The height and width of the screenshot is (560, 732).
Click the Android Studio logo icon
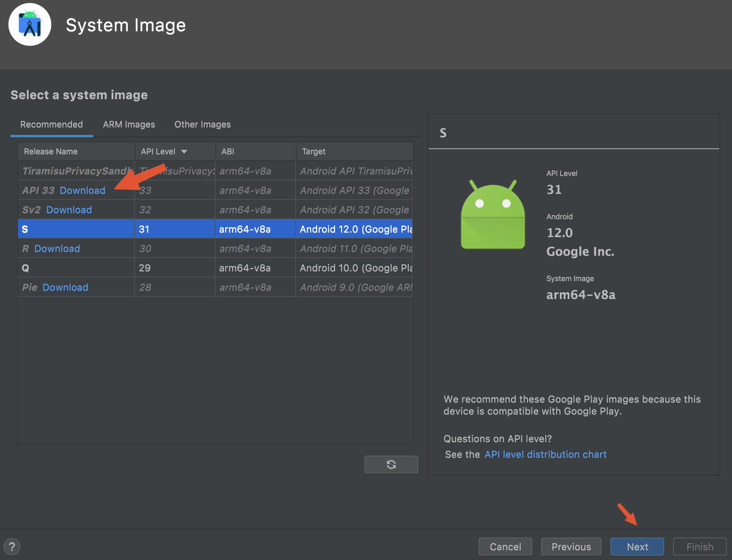[30, 25]
